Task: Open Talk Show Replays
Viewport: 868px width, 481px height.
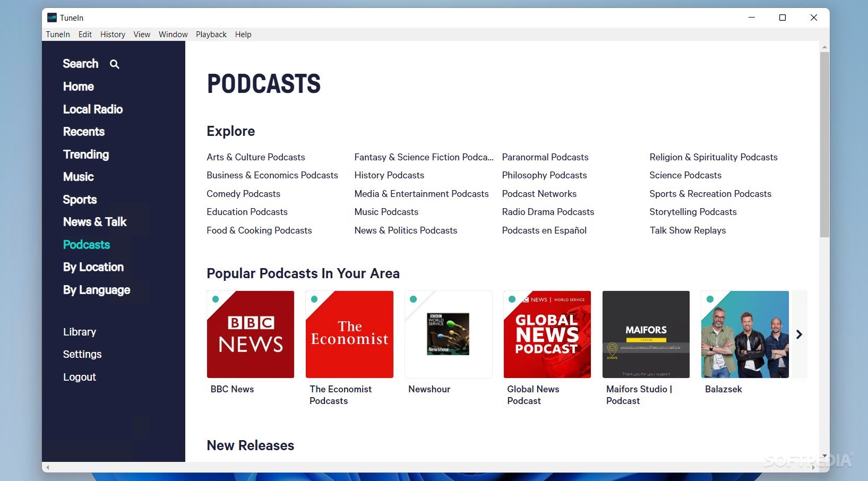Action: point(688,230)
